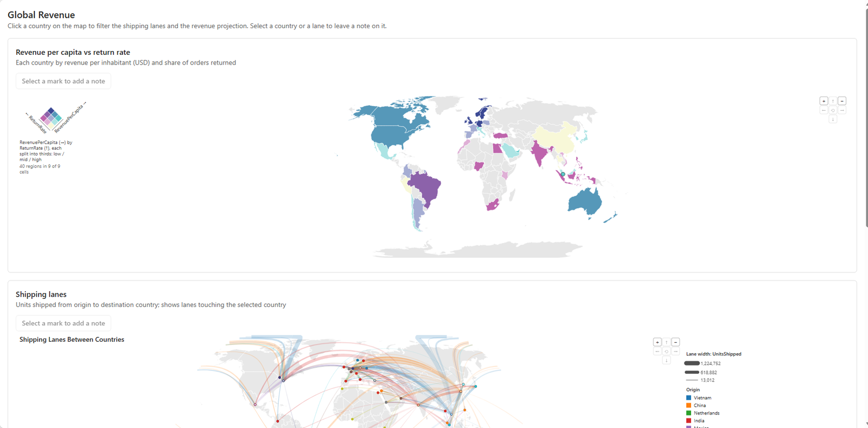Click the page's vertical scrollbar

[x=866, y=117]
